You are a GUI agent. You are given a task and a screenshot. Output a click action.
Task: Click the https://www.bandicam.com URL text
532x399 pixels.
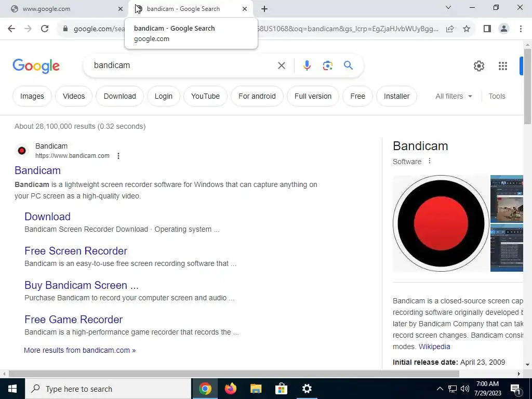pos(72,156)
